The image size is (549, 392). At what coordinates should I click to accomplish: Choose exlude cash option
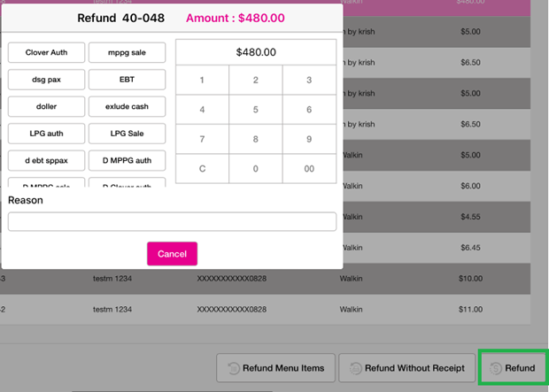coord(128,107)
